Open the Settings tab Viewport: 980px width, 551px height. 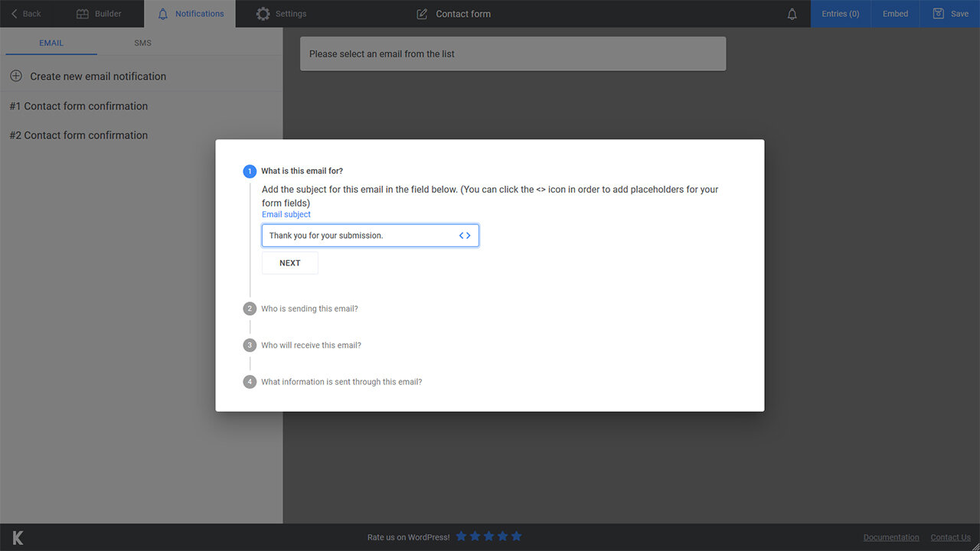[x=281, y=14]
